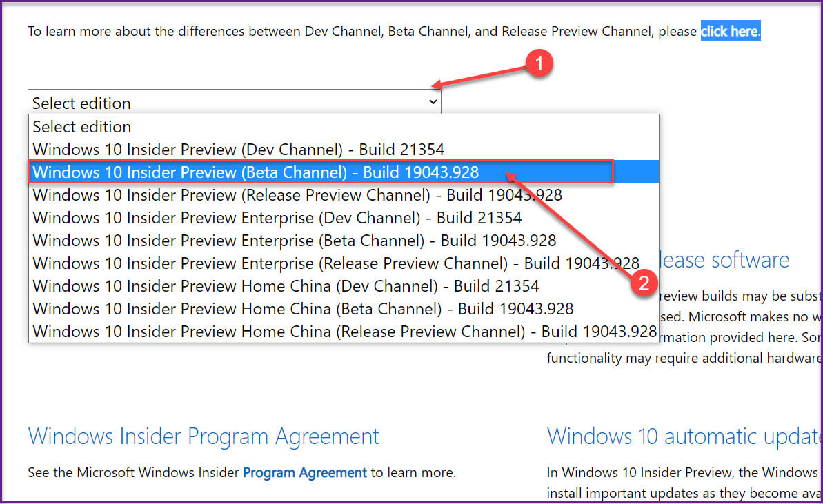The image size is (823, 504).
Task: Select Home China (Release Preview Channel) option
Action: 344,332
